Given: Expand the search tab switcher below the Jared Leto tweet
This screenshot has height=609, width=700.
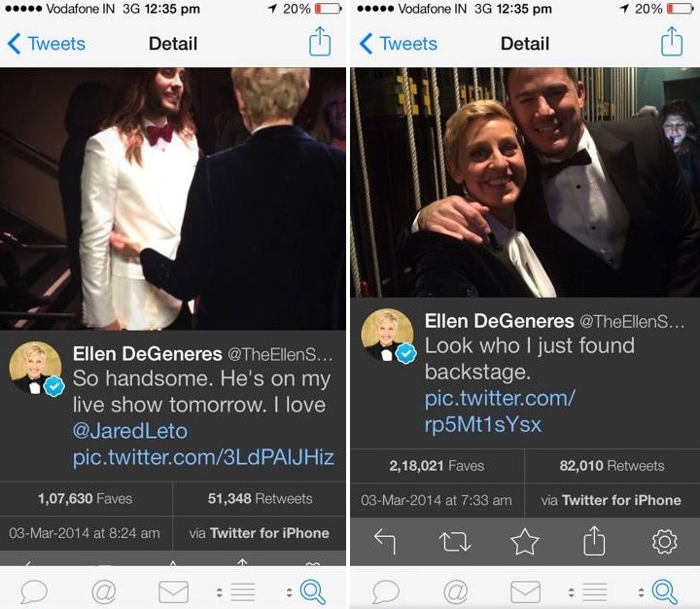Looking at the screenshot, I should 307,591.
